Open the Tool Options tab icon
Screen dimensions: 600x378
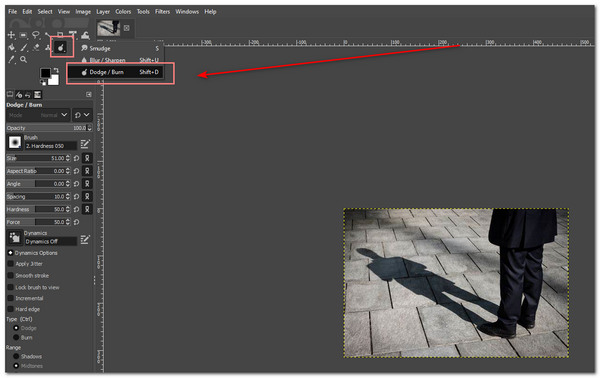tap(10, 94)
